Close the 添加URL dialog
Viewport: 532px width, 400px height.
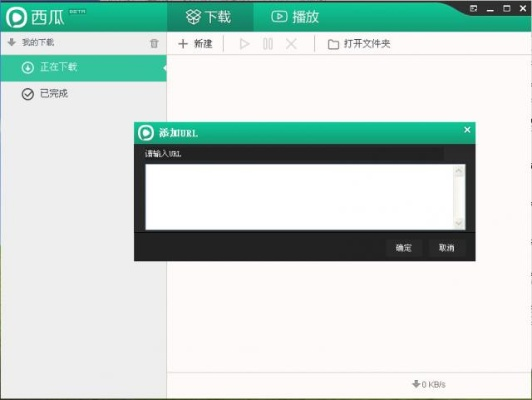click(467, 130)
